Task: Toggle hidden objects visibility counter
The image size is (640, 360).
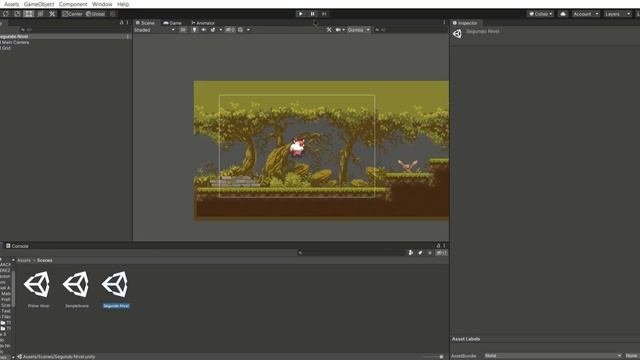Action: coord(230,30)
